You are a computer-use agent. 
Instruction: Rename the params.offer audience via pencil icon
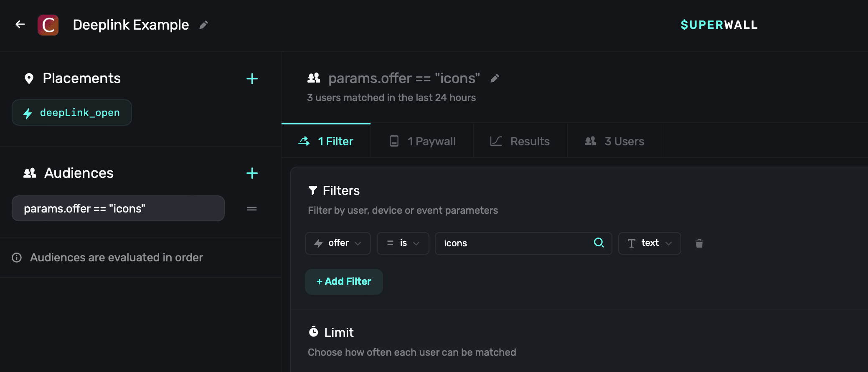click(x=495, y=78)
